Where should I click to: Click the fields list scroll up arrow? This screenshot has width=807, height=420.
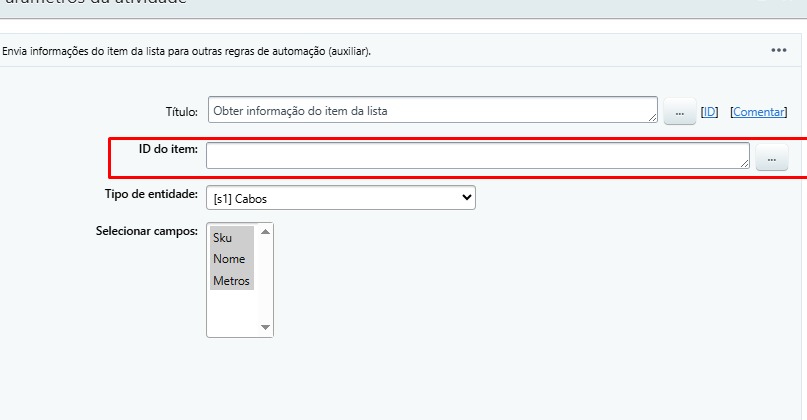tap(265, 232)
